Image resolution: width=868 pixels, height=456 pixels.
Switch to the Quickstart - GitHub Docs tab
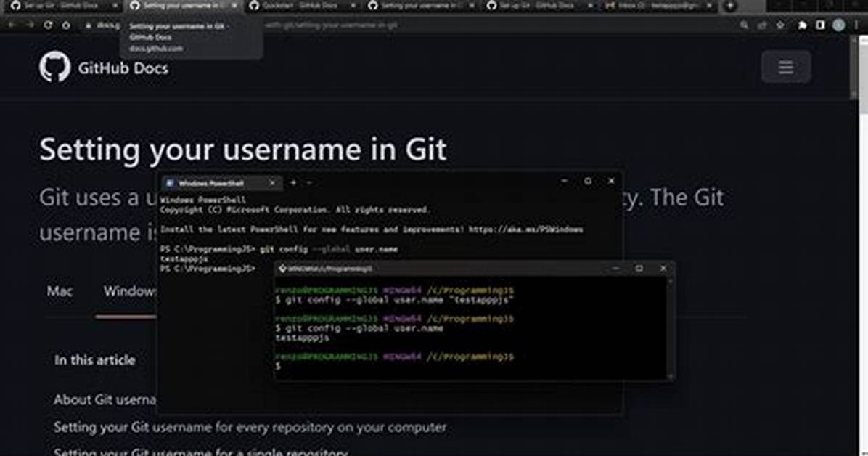coord(300,6)
